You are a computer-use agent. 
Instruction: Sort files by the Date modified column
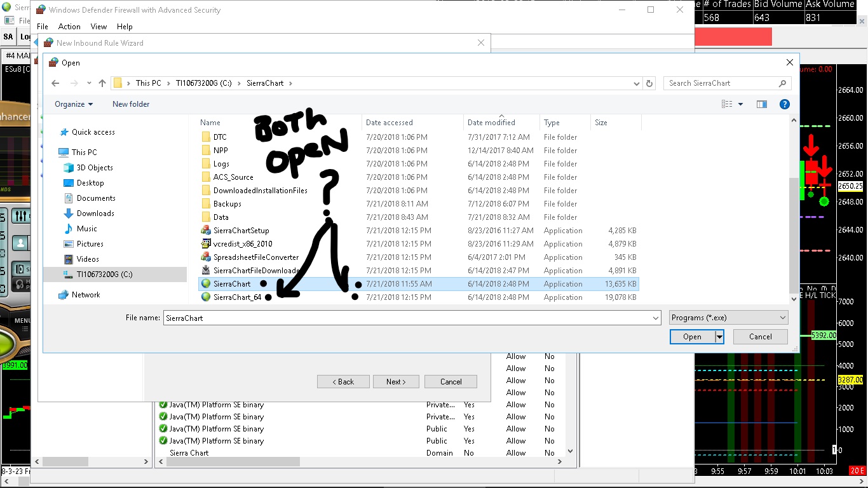point(502,123)
